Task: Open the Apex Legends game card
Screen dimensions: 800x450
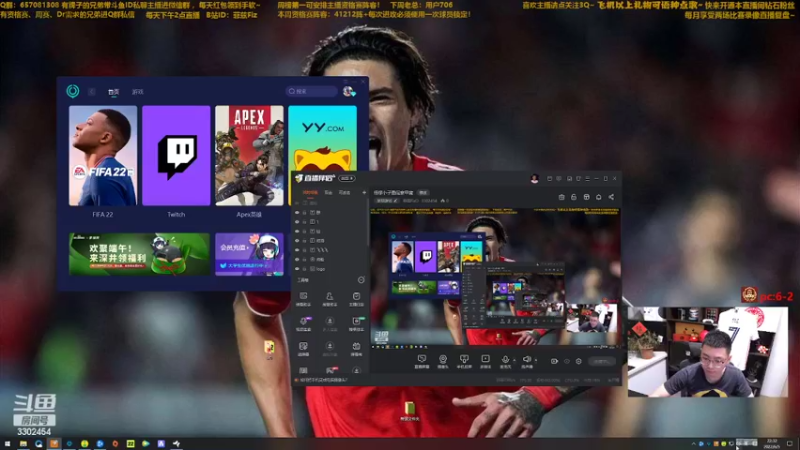Action: pyautogui.click(x=249, y=156)
